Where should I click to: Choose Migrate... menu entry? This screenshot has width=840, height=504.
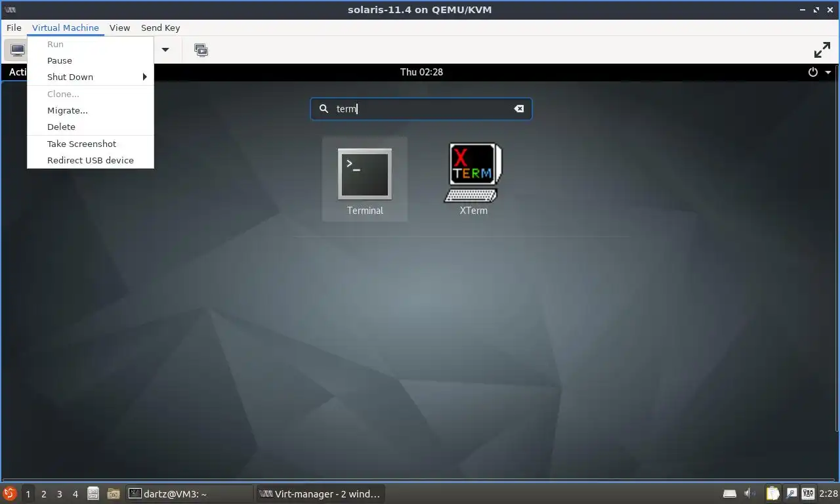point(91,110)
